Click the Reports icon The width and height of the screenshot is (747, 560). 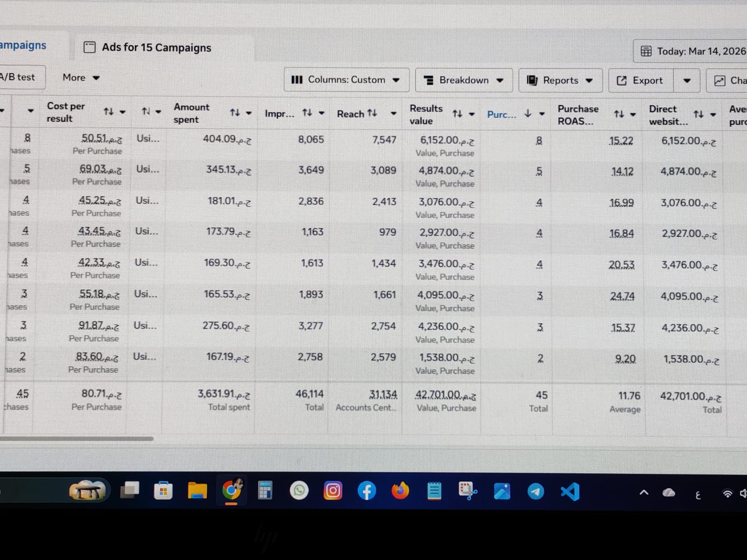coord(532,80)
